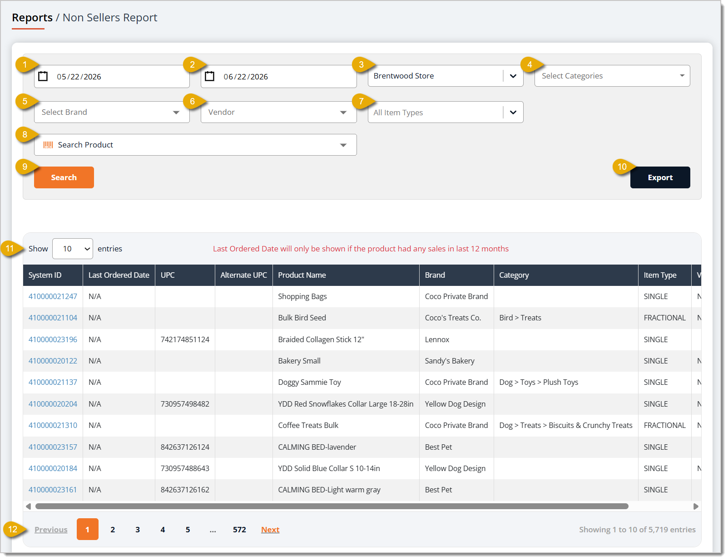The image size is (728, 560).
Task: Sort by Category column header
Action: click(x=566, y=275)
